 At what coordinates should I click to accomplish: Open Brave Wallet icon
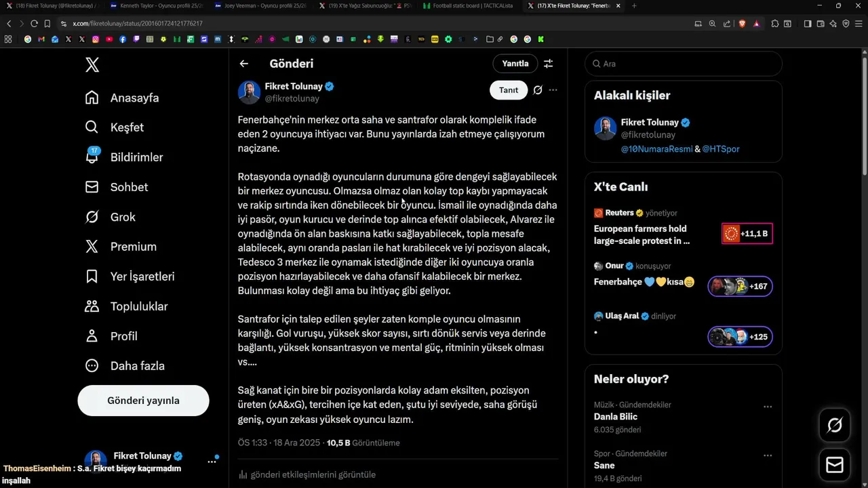coord(821,23)
